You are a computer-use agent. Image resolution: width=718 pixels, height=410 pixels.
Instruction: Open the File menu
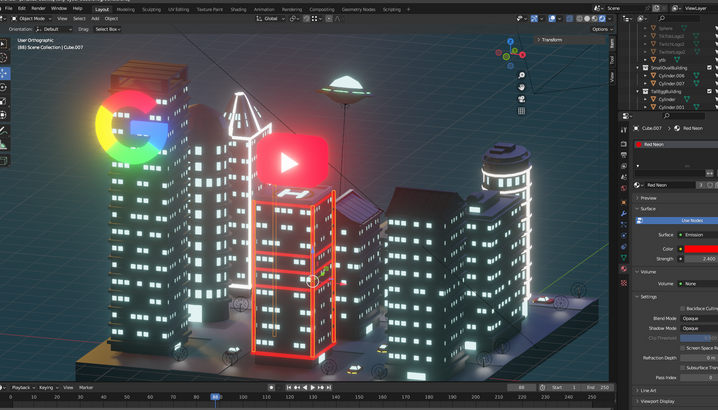[x=8, y=9]
